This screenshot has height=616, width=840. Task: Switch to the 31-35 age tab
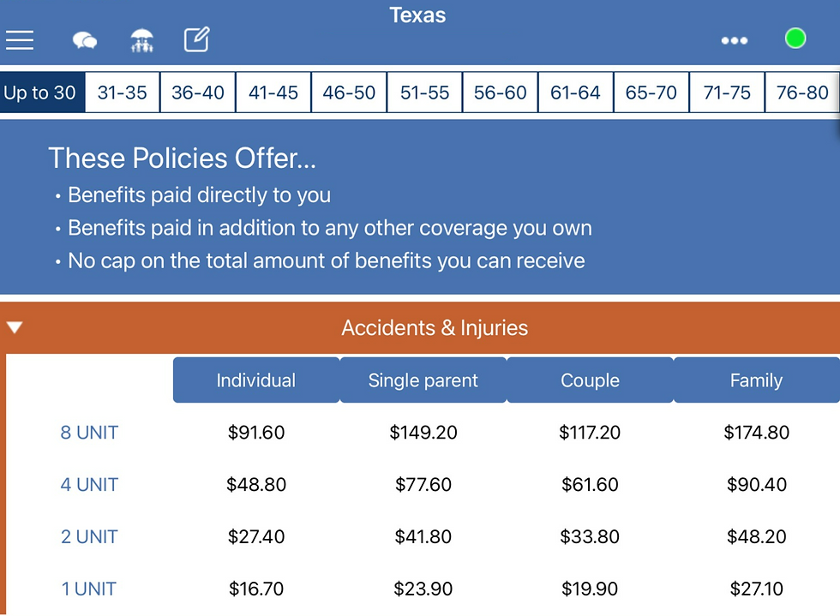122,93
